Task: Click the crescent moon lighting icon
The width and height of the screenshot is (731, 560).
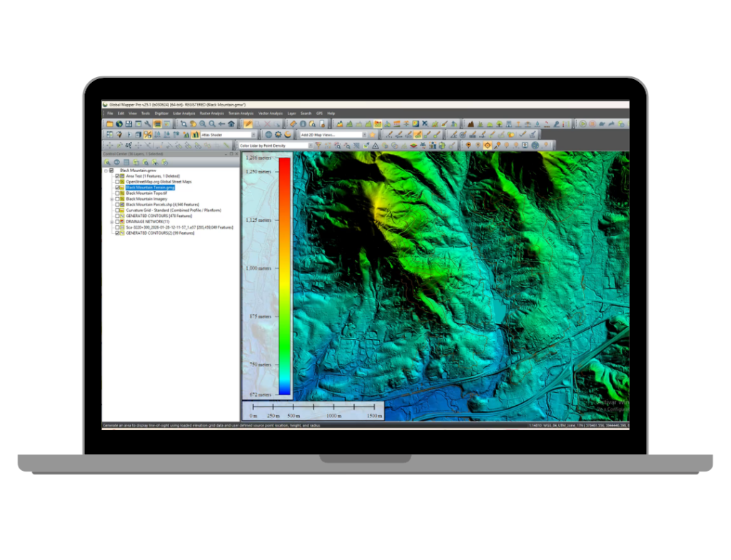Action: click(288, 135)
